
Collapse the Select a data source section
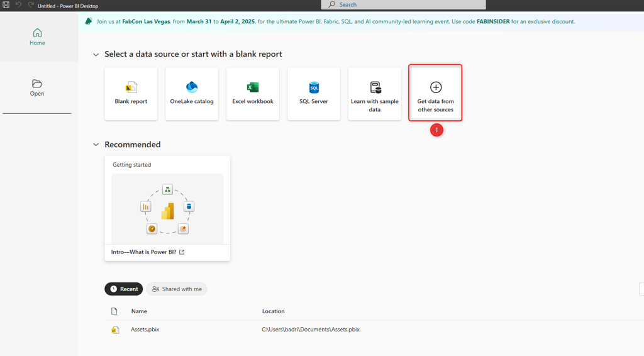(x=96, y=55)
